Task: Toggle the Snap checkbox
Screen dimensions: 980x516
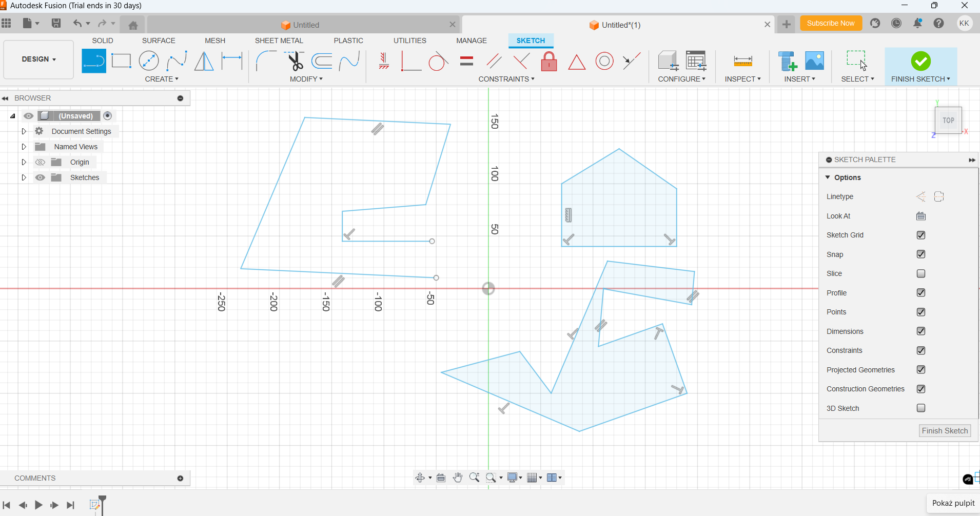Action: pos(921,254)
